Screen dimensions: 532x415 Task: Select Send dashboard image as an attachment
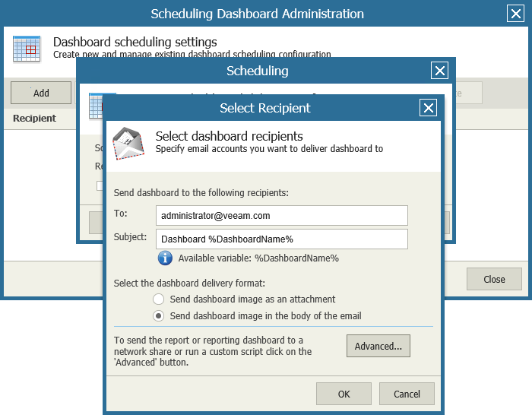159,299
